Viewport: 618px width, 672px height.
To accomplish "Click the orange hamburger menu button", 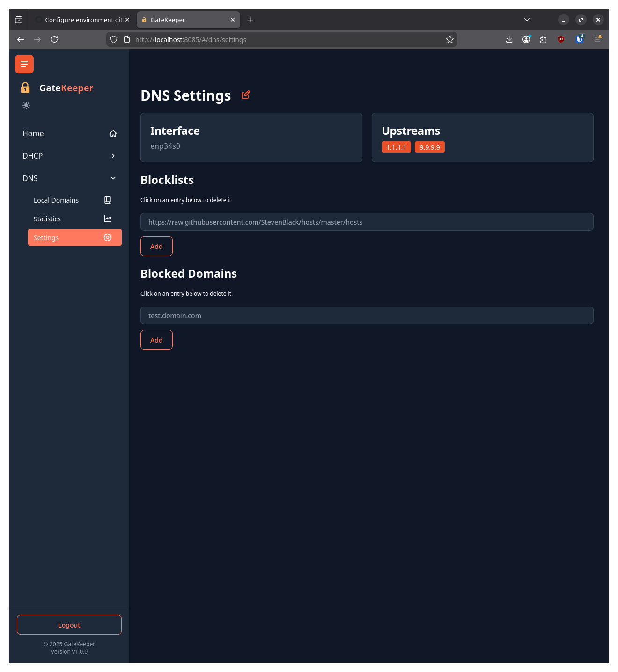I will tap(24, 64).
